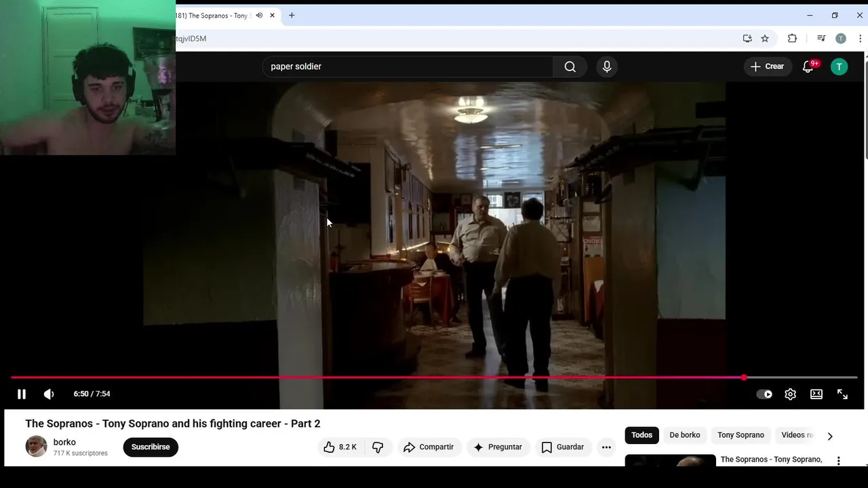Click the 6:50 / 7:54 time display
The image size is (868, 488).
point(92,394)
